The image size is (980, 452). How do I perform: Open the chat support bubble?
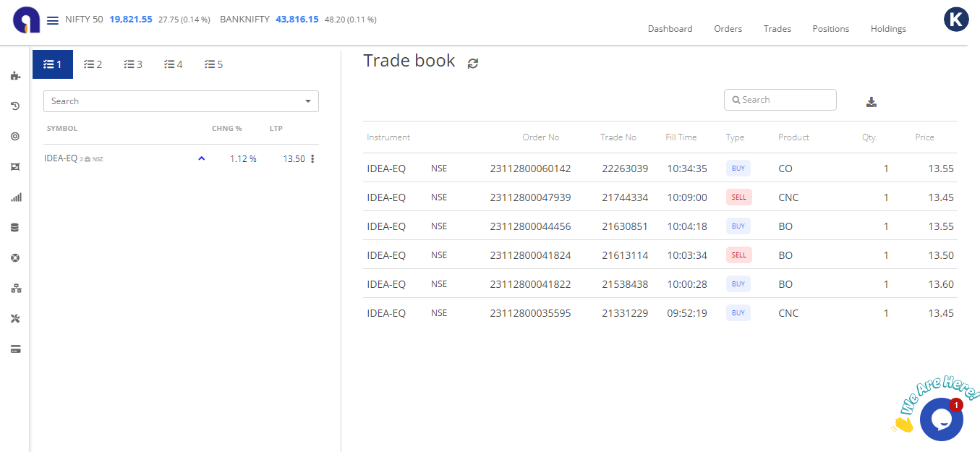[x=941, y=419]
